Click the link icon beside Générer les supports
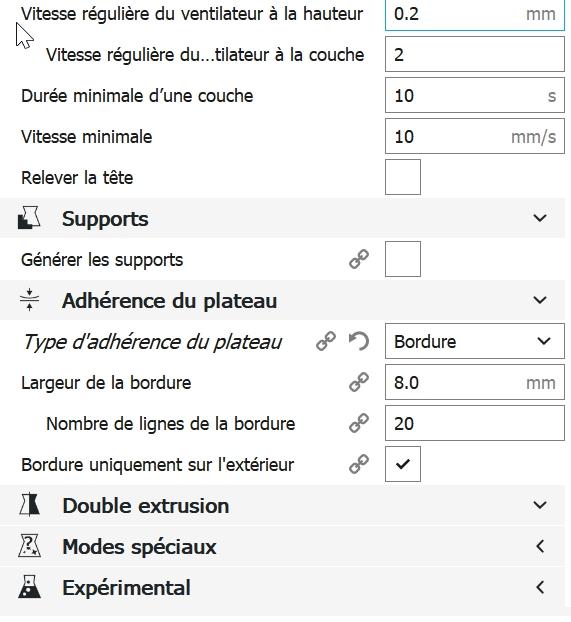Screen dimensions: 571x622 tap(359, 259)
